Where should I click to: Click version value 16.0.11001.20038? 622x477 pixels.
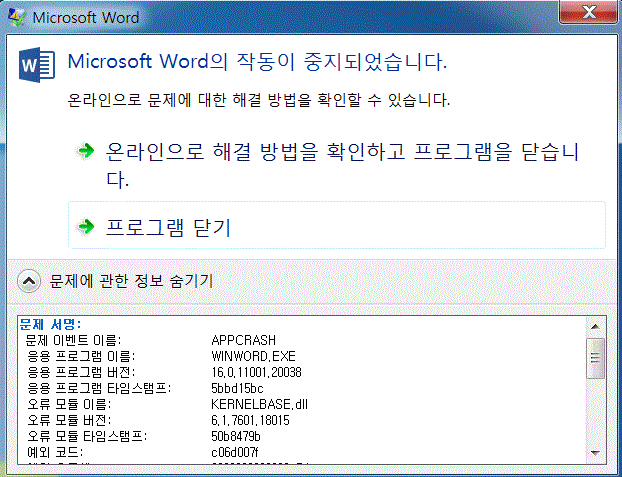[x=256, y=372]
